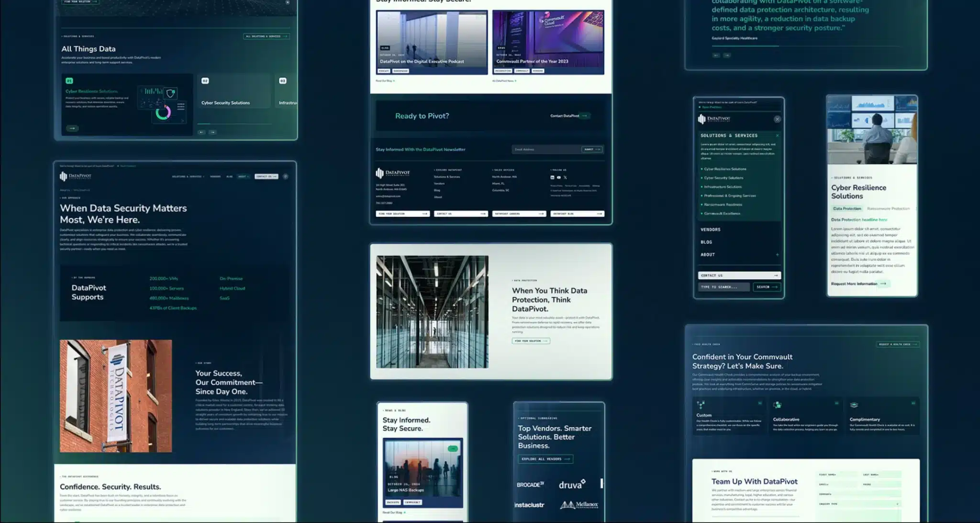Click the Find Your Solution button under Data Protection
980x523 pixels.
(531, 341)
